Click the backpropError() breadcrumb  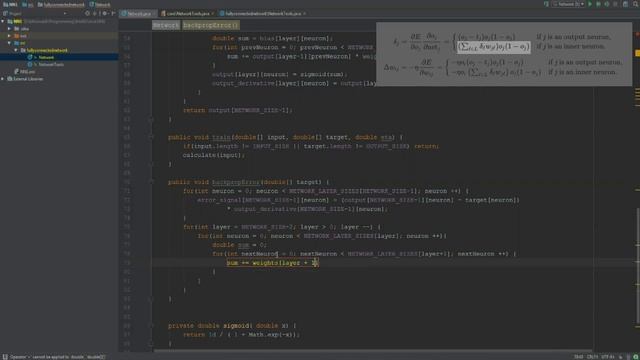point(210,25)
